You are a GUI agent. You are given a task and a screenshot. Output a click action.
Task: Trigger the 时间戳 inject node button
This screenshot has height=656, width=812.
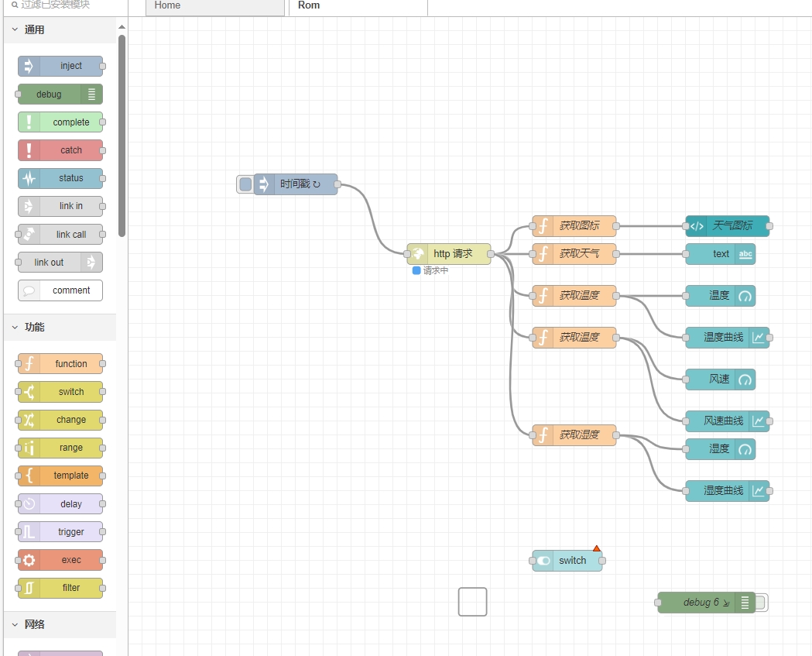pyautogui.click(x=245, y=184)
